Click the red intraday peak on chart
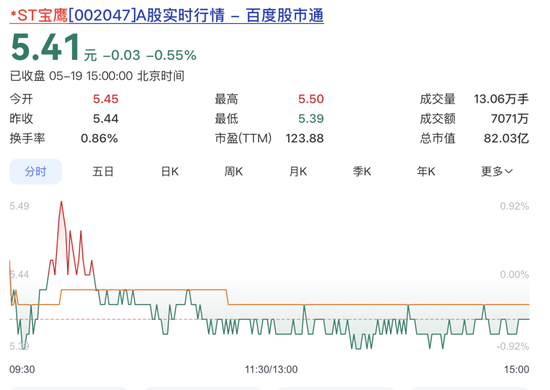Viewport: 550px width, 390px height. [x=61, y=202]
